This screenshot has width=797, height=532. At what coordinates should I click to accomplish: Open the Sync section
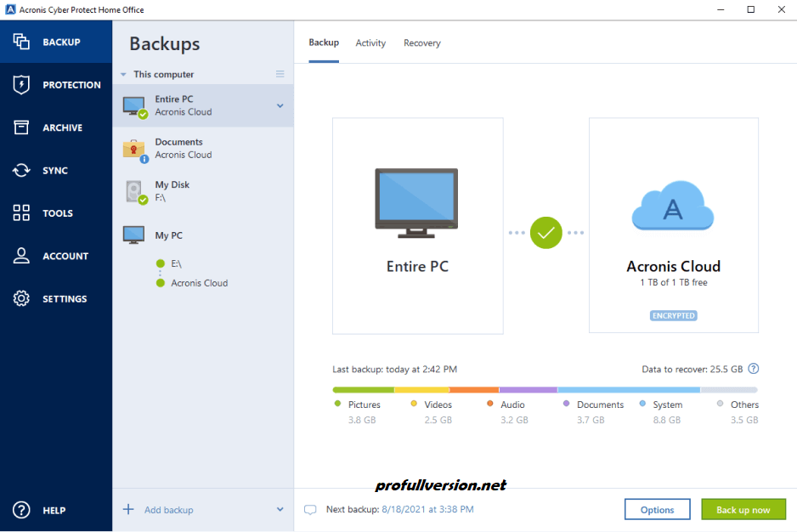56,170
